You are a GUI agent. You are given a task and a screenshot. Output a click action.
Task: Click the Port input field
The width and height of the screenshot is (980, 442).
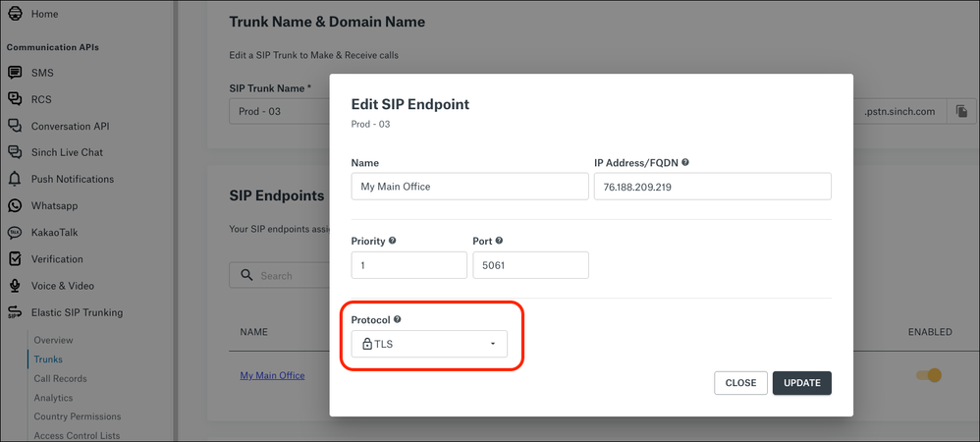click(x=530, y=265)
